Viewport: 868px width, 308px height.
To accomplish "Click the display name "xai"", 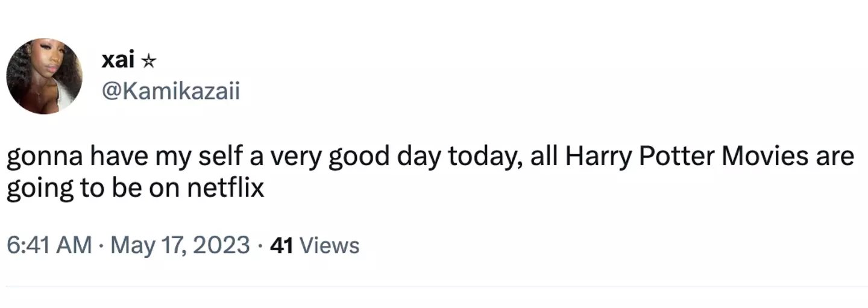I will click(118, 60).
